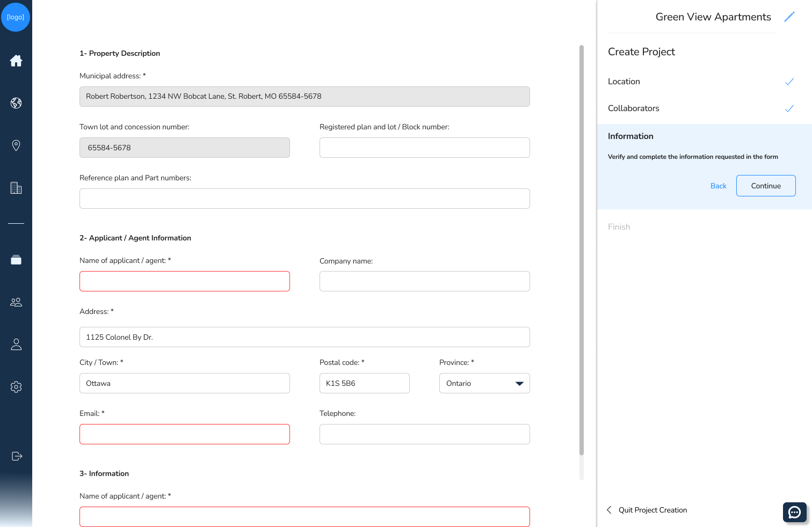This screenshot has height=527, width=812.
Task: Focus Reference plan and Part numbers field
Action: (305, 199)
